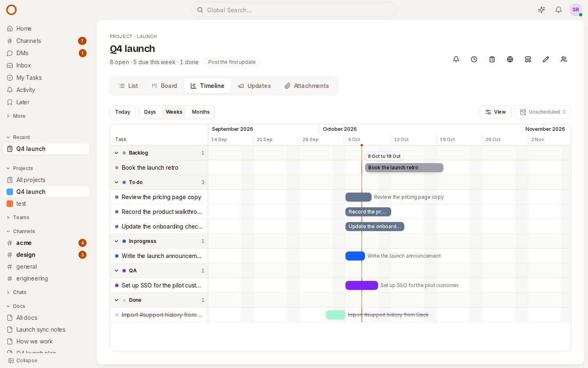588x368 pixels.
Task: Expand the Teams section in sidebar
Action: coord(18,218)
